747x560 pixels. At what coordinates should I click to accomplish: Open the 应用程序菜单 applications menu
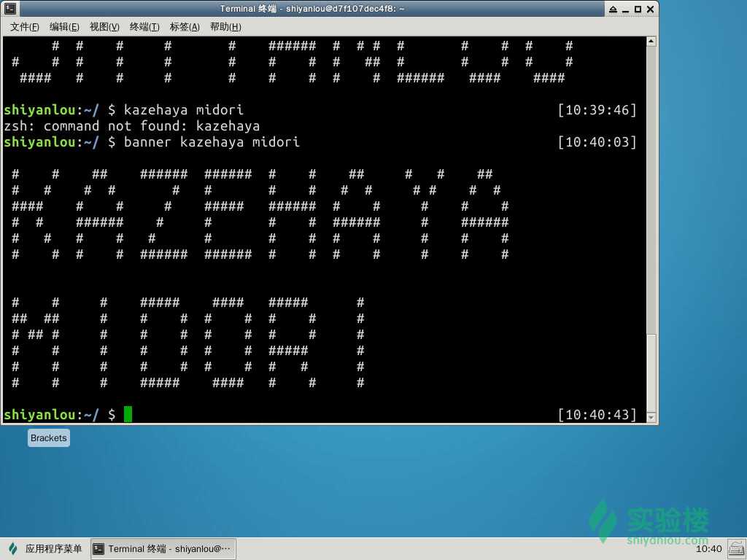(45, 548)
